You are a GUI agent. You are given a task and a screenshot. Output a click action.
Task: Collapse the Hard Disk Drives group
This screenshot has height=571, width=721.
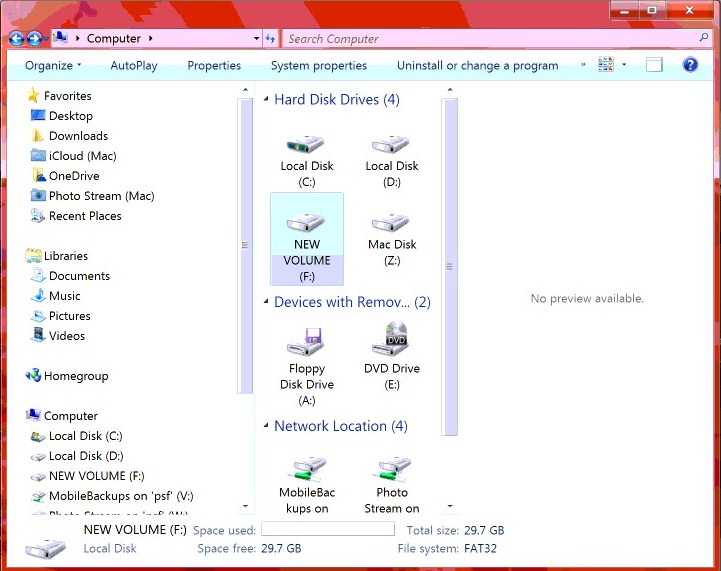(x=266, y=99)
